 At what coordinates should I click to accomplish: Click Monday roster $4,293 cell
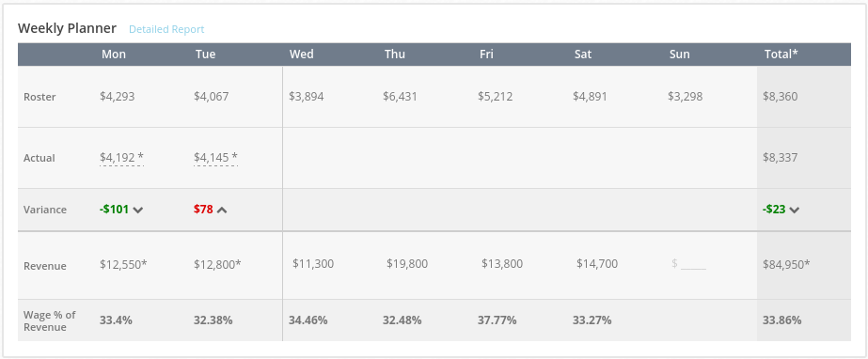point(118,97)
